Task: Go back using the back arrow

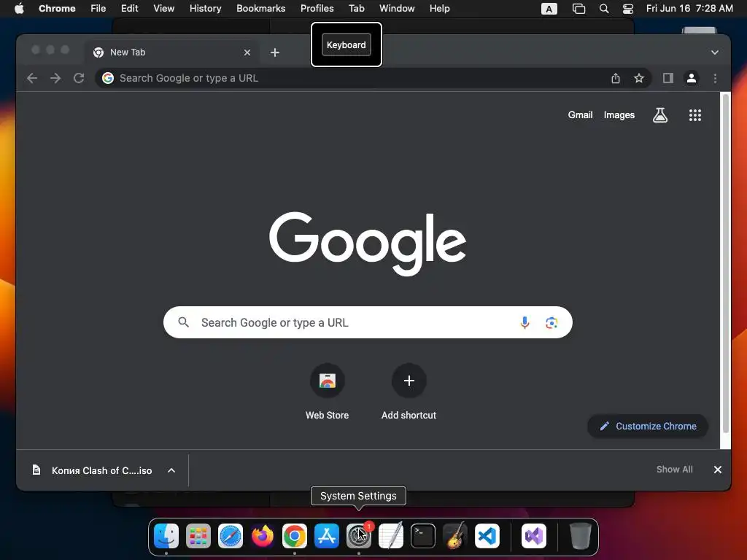Action: (32, 78)
